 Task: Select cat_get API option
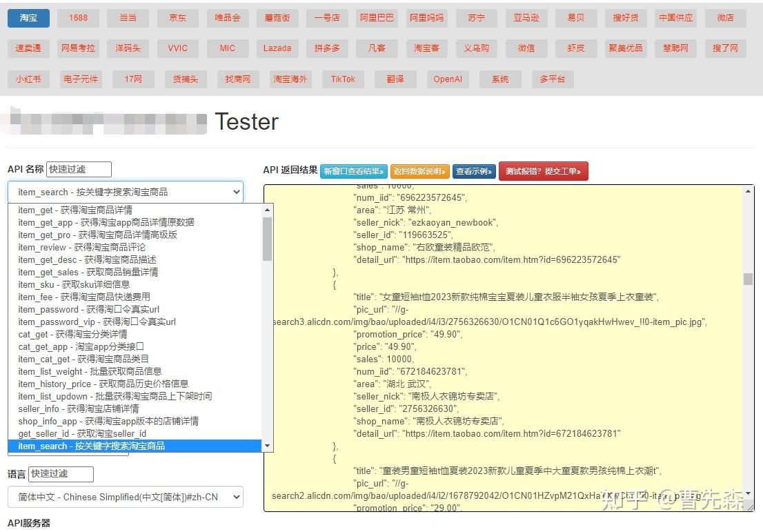pyautogui.click(x=62, y=334)
